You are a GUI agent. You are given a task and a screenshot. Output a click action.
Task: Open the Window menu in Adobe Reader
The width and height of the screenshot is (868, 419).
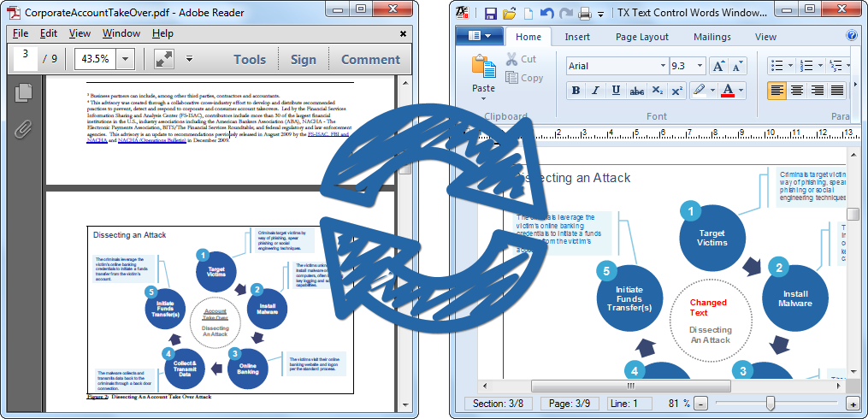click(121, 33)
